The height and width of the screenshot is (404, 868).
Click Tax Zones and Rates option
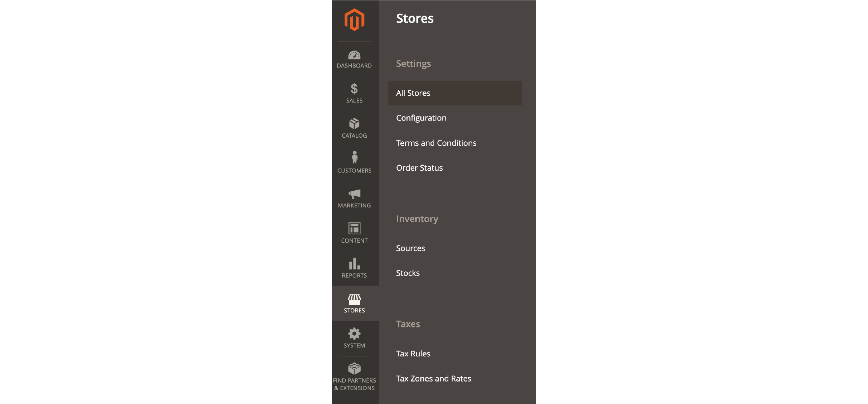click(x=433, y=378)
